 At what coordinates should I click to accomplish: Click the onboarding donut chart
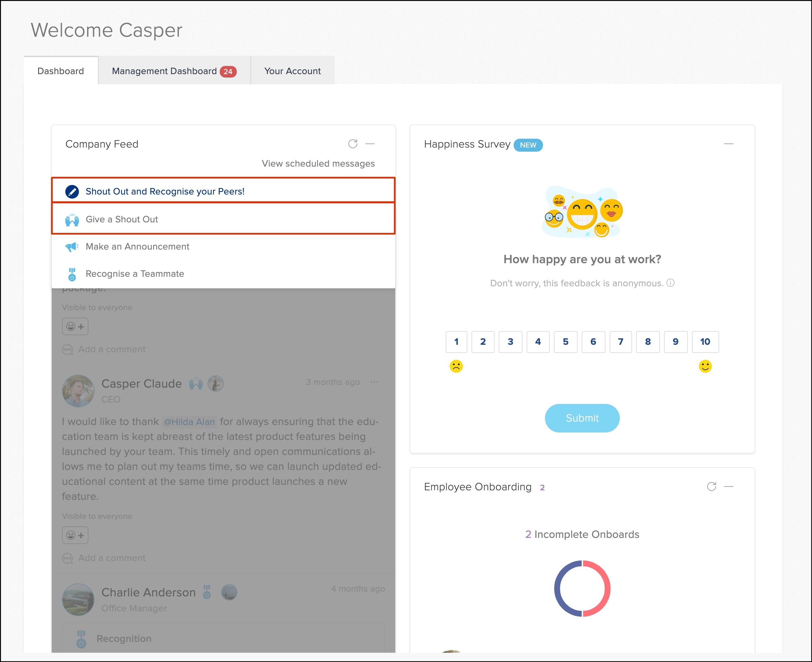tap(582, 588)
